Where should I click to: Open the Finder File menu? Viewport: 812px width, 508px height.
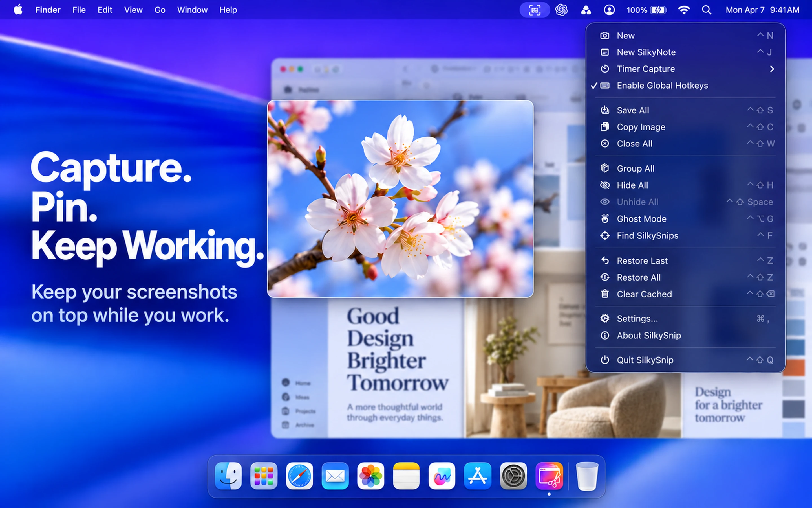tap(79, 10)
